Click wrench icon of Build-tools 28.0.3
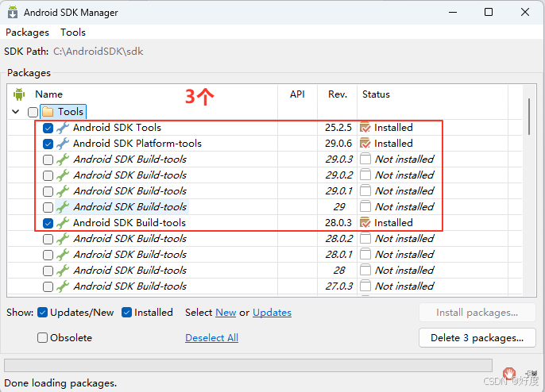The image size is (545, 392). click(x=63, y=223)
